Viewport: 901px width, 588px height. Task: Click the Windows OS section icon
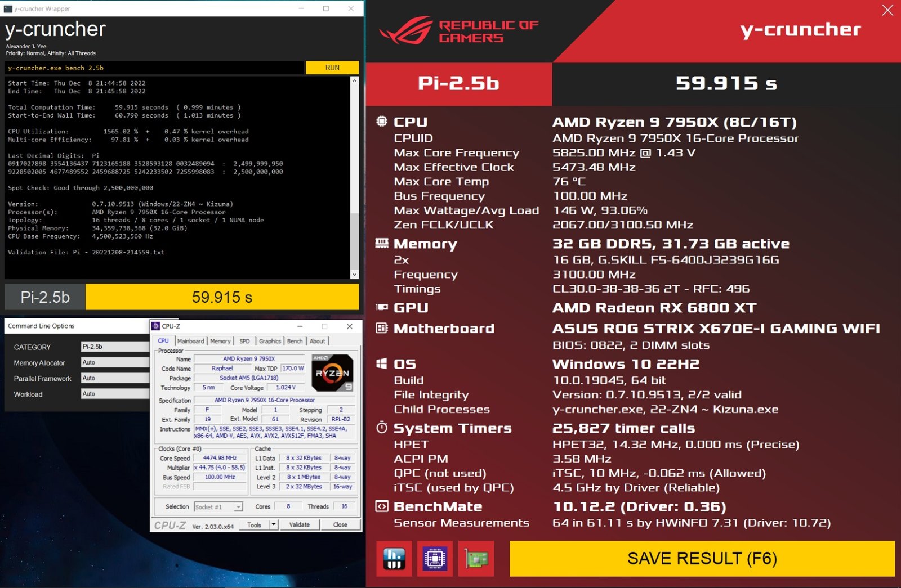[x=382, y=363]
